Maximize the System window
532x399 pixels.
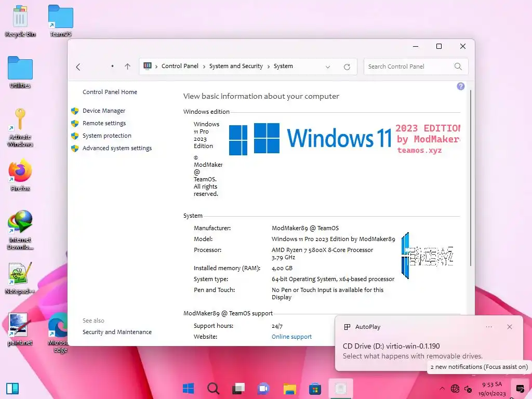pyautogui.click(x=438, y=46)
